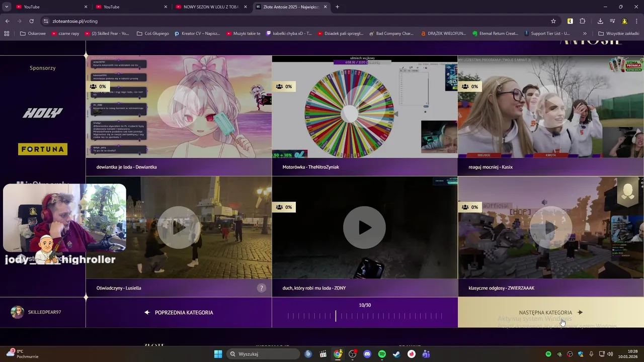
Task: Click the Sponsorzy heading
Action: pos(43,68)
